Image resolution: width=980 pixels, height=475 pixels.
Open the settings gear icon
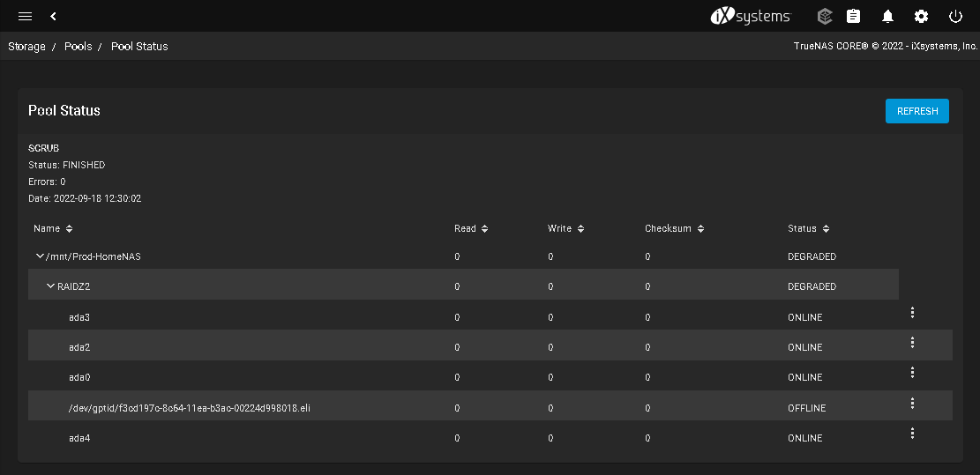(921, 16)
